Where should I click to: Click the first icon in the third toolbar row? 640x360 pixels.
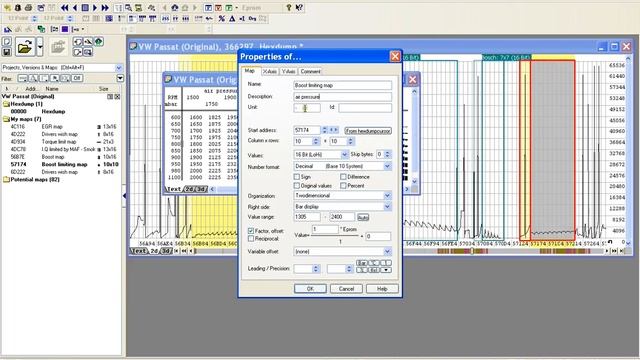click(8, 29)
